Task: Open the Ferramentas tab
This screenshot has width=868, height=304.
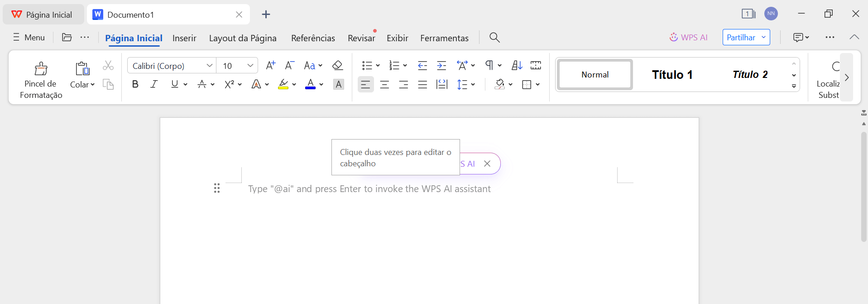Action: 444,38
